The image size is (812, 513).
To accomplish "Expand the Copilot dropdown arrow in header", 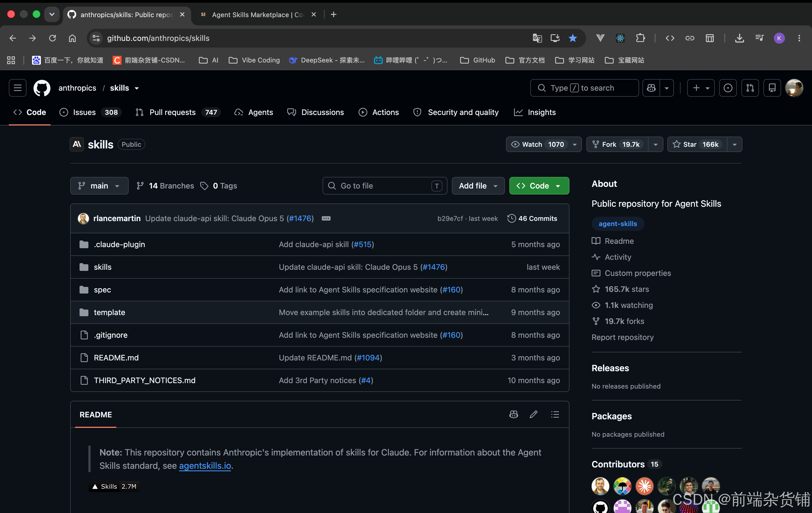I will [x=666, y=88].
